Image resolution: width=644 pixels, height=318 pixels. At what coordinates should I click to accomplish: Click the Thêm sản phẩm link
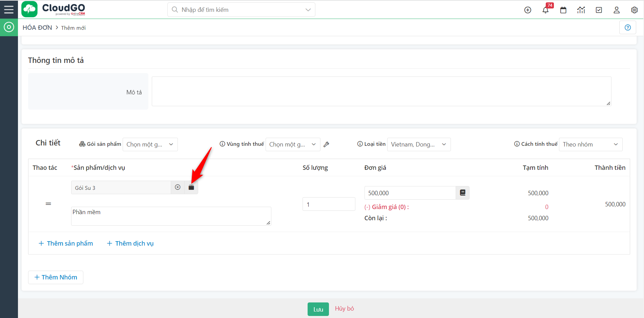click(66, 244)
